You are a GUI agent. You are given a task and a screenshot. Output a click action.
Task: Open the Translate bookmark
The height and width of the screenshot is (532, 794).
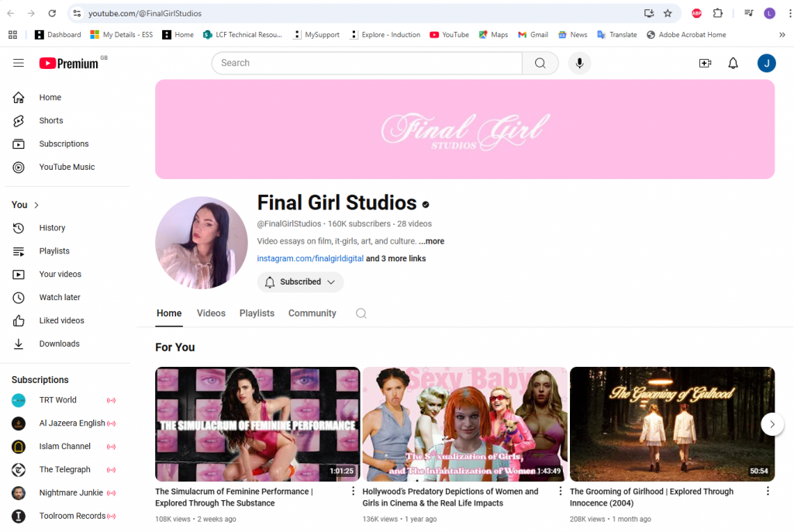(616, 35)
